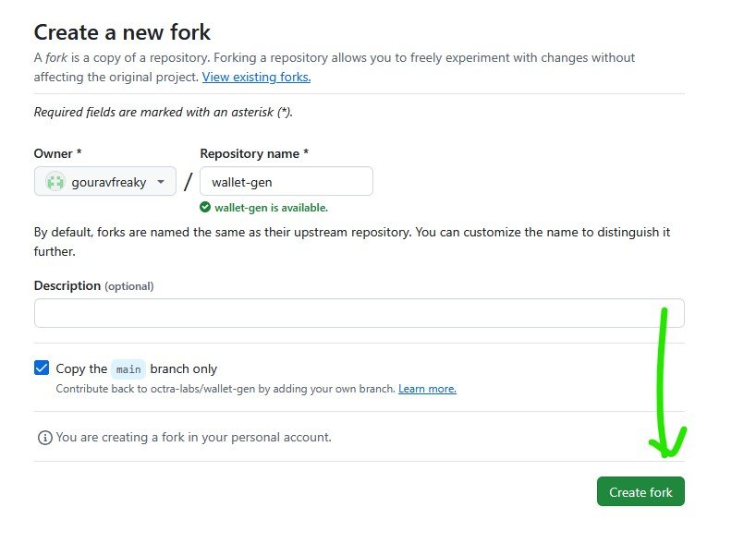This screenshot has height=543, width=756.
Task: Click the gouravfreaky avatar icon
Action: point(55,182)
